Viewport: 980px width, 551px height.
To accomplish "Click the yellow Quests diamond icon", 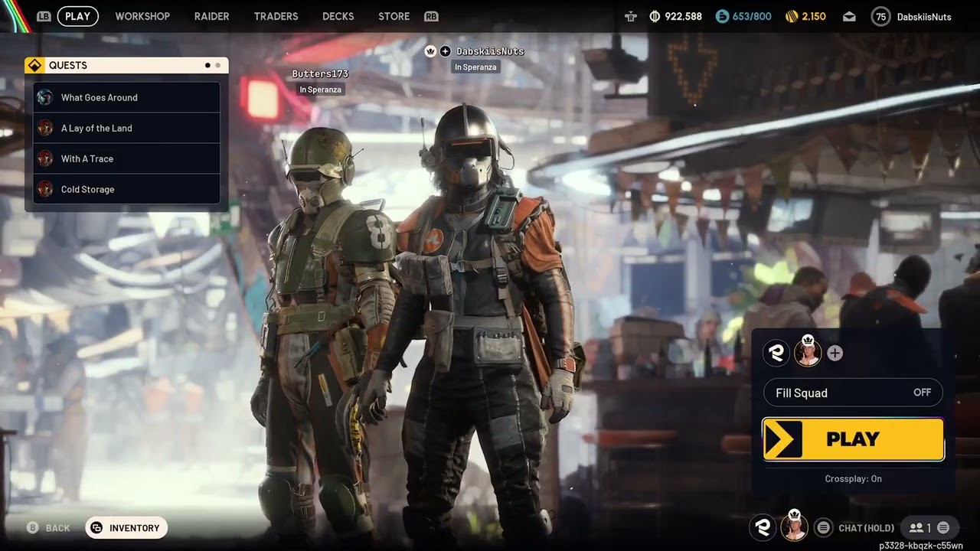I will 34,65.
